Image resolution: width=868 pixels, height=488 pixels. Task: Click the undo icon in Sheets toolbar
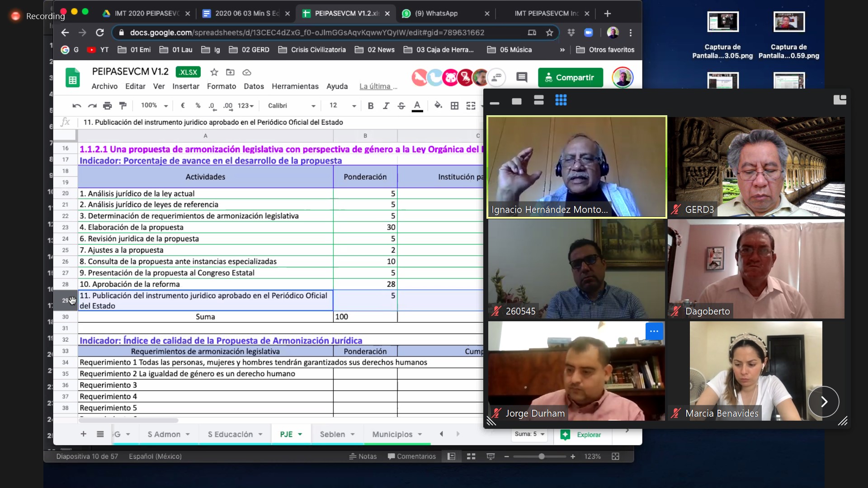(77, 106)
